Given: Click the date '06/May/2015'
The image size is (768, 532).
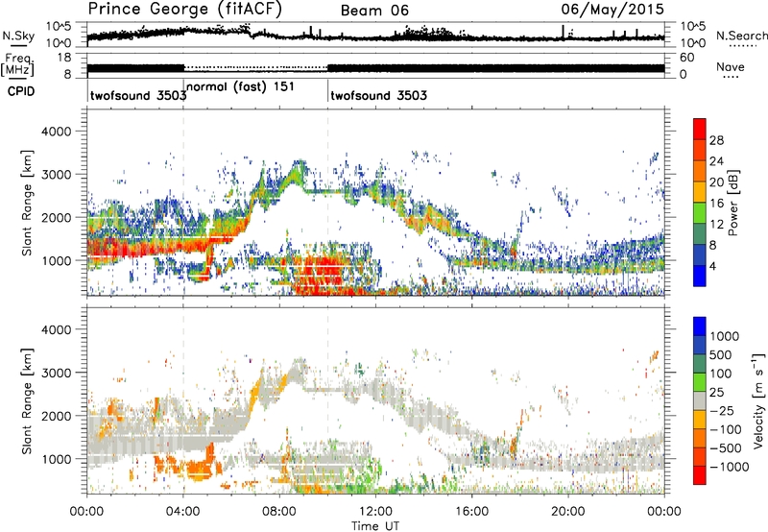Looking at the screenshot, I should pyautogui.click(x=612, y=10).
